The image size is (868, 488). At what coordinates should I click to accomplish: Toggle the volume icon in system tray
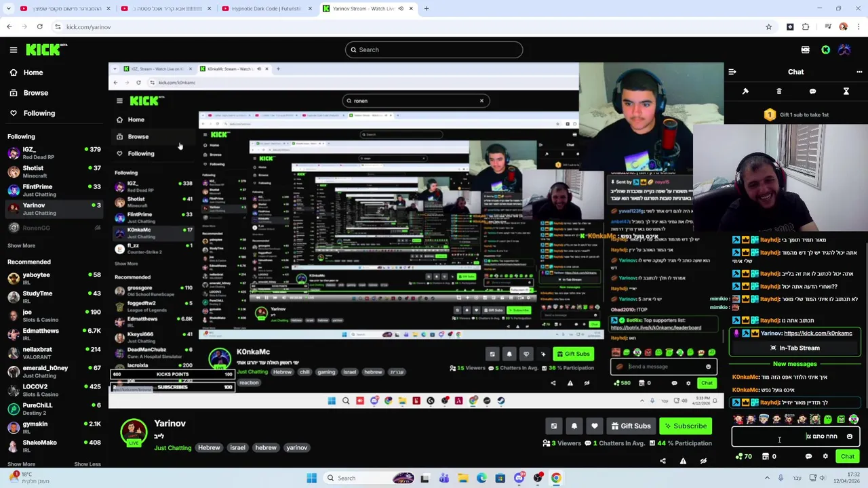pyautogui.click(x=822, y=478)
